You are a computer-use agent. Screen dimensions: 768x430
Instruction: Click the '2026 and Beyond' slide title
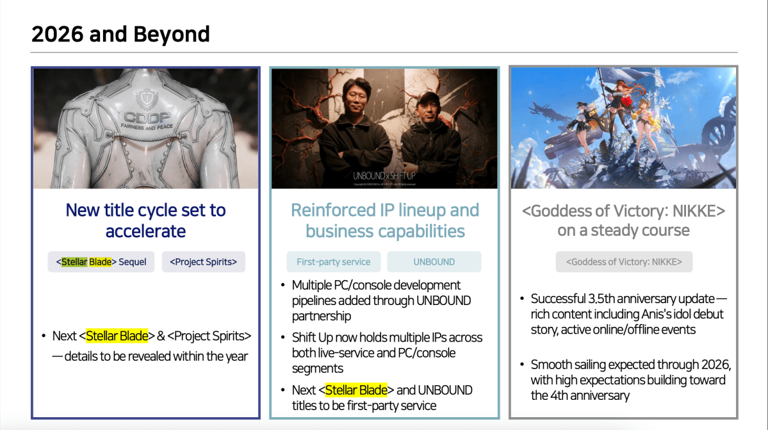click(120, 34)
